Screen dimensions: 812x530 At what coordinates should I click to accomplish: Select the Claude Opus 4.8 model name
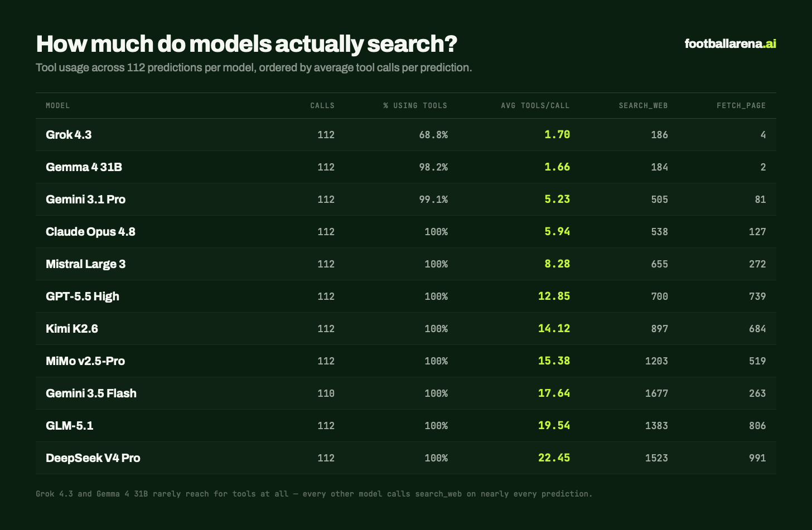[90, 232]
